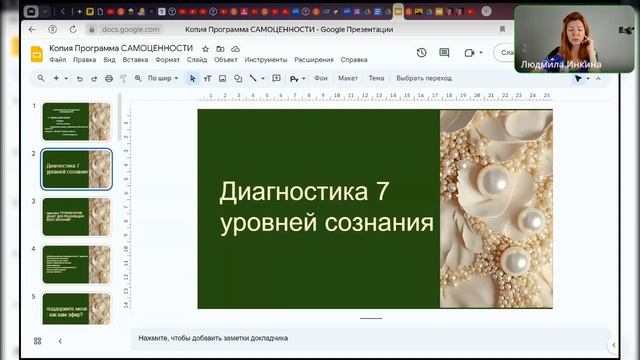Open the comments history icon
The height and width of the screenshot is (360, 640).
[444, 53]
